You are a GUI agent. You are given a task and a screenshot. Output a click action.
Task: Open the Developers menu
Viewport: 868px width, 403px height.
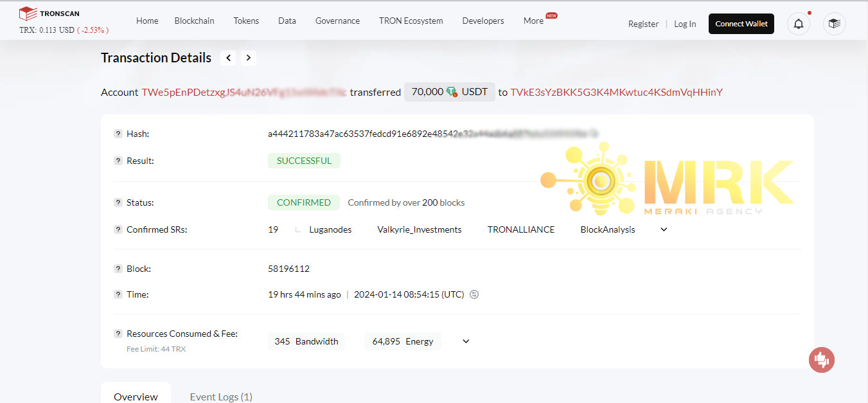tap(483, 21)
